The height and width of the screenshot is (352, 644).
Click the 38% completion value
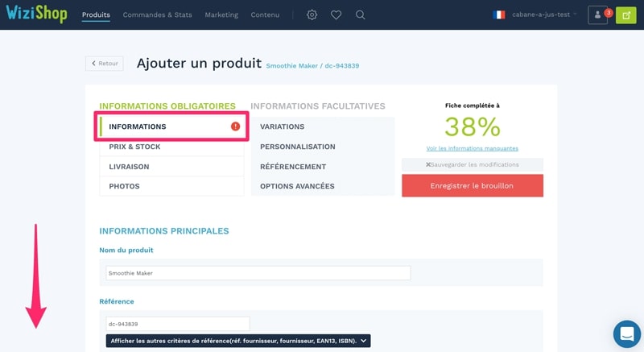tap(473, 126)
